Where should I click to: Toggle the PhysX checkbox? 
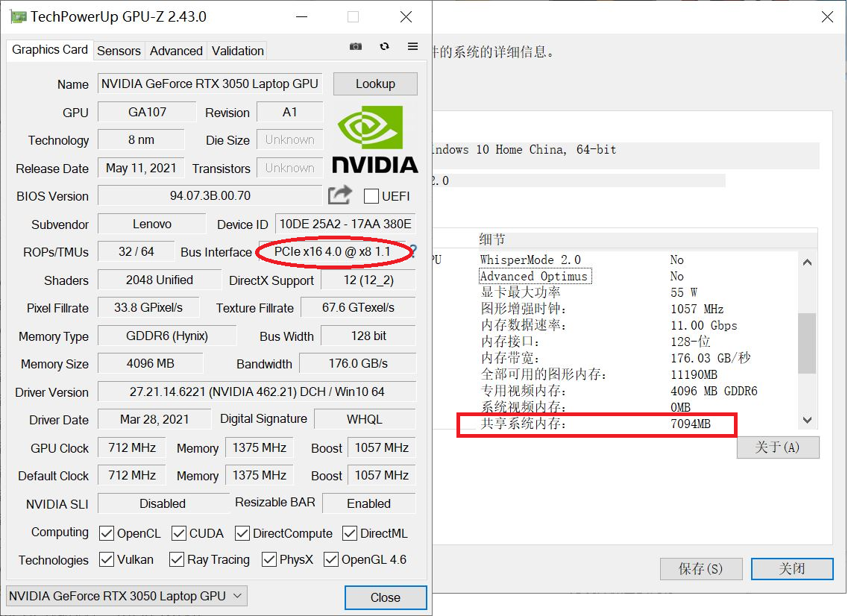coord(268,559)
